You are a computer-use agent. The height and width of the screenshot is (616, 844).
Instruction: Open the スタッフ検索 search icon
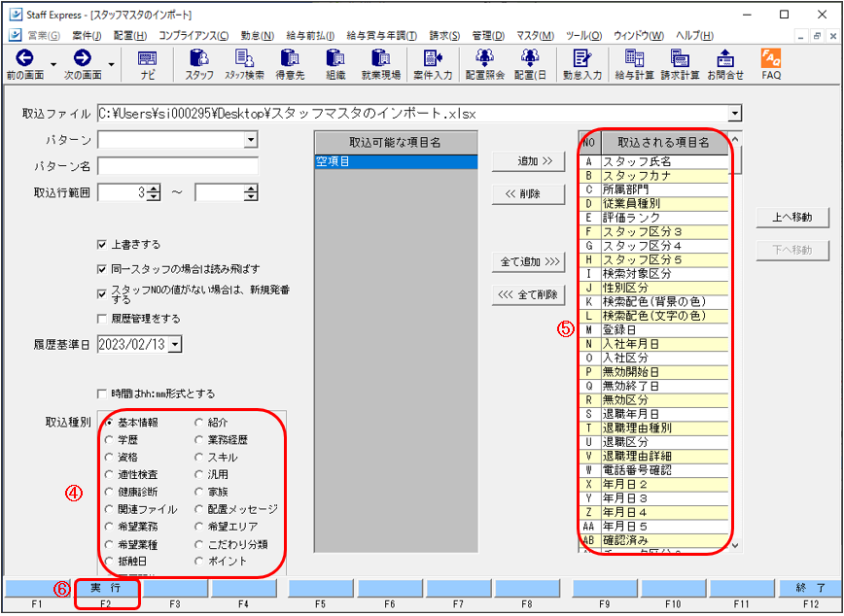[x=244, y=64]
